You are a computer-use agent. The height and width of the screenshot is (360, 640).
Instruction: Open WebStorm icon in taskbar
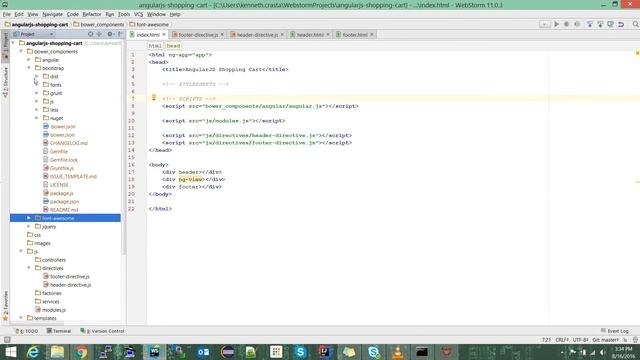click(x=154, y=352)
